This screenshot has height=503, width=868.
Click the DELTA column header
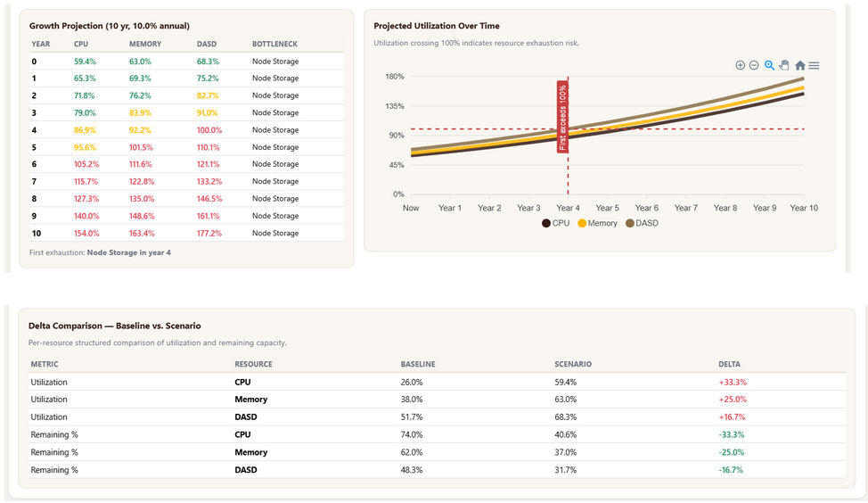729,364
